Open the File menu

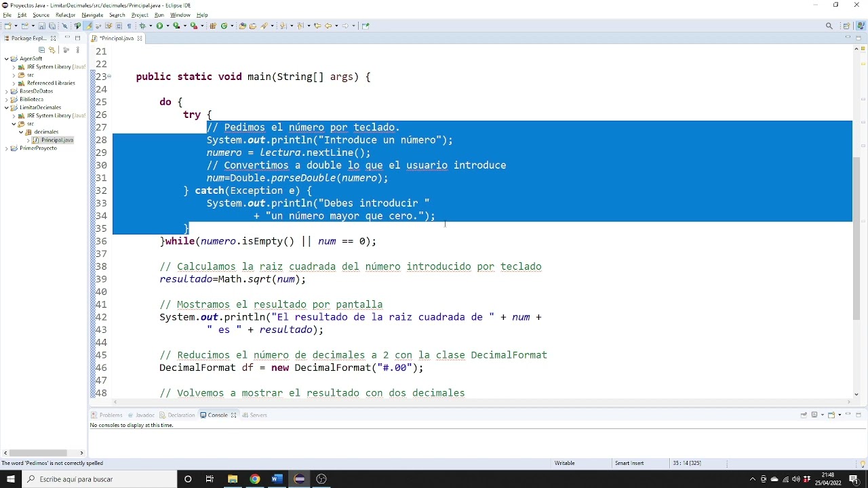point(7,15)
